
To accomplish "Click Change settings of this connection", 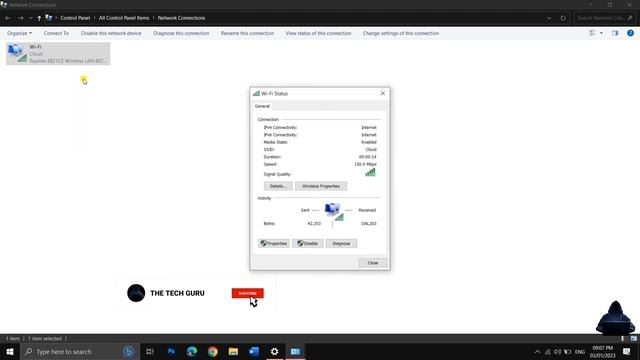I will pos(401,33).
